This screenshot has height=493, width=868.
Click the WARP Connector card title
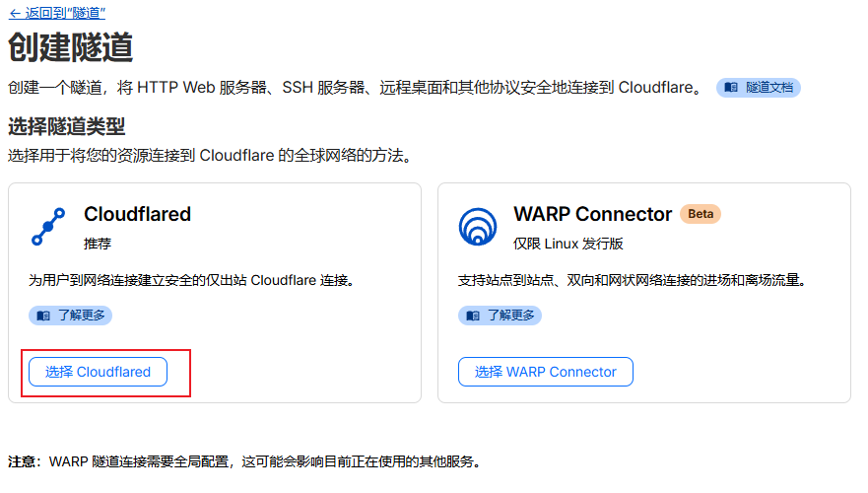click(592, 214)
